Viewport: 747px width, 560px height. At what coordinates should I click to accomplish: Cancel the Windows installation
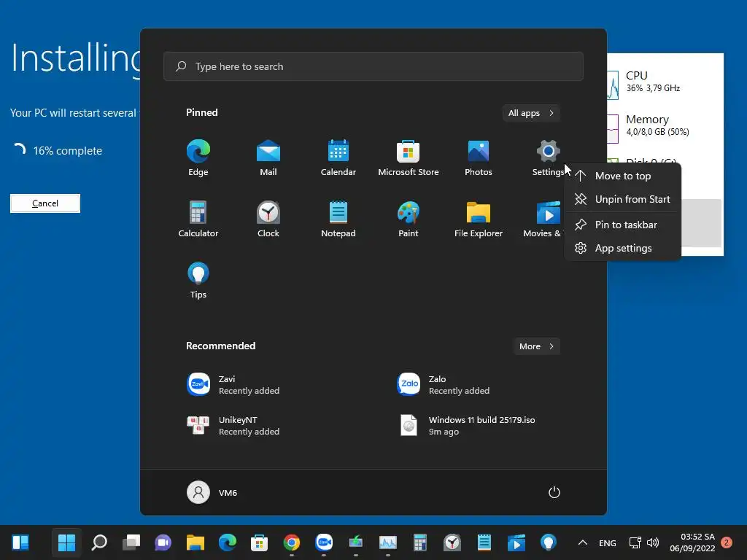[45, 203]
